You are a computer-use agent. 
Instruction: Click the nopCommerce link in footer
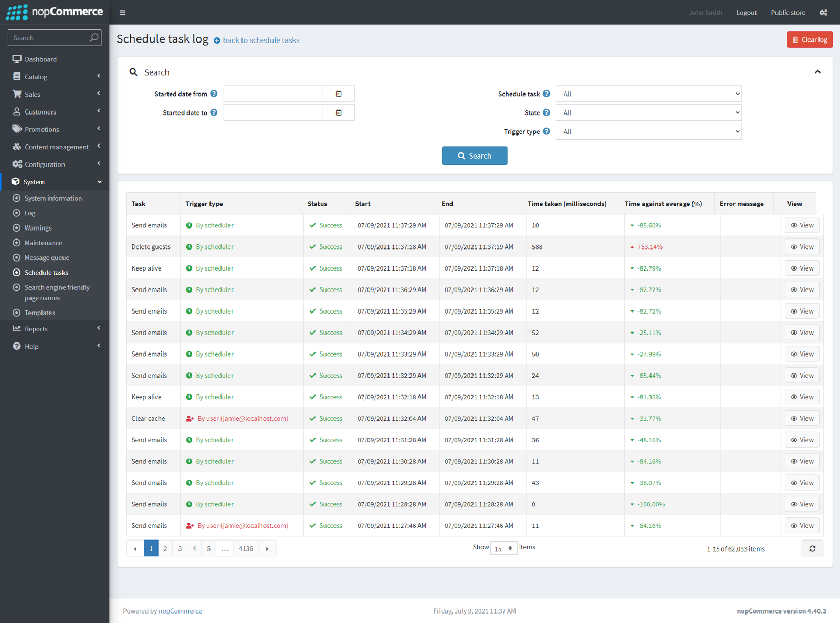click(x=180, y=611)
